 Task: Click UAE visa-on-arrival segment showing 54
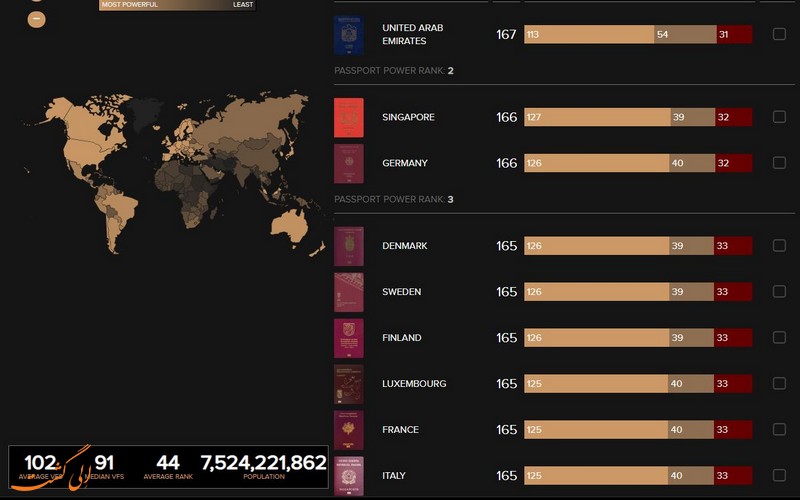[x=685, y=34]
